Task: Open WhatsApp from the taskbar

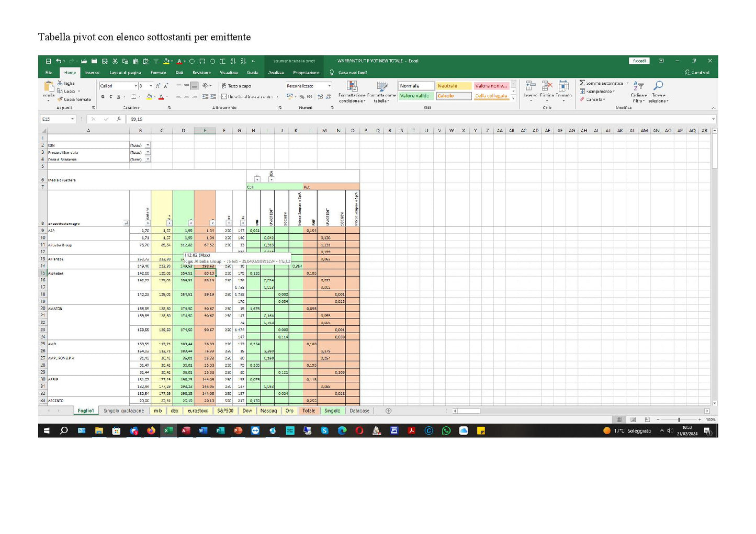Action: tap(446, 430)
